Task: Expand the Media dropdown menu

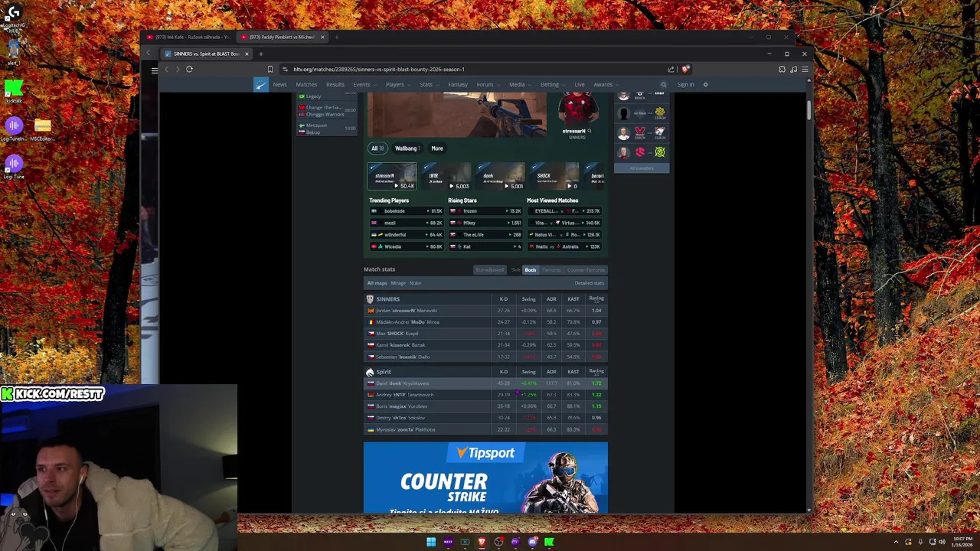Action: tap(520, 85)
